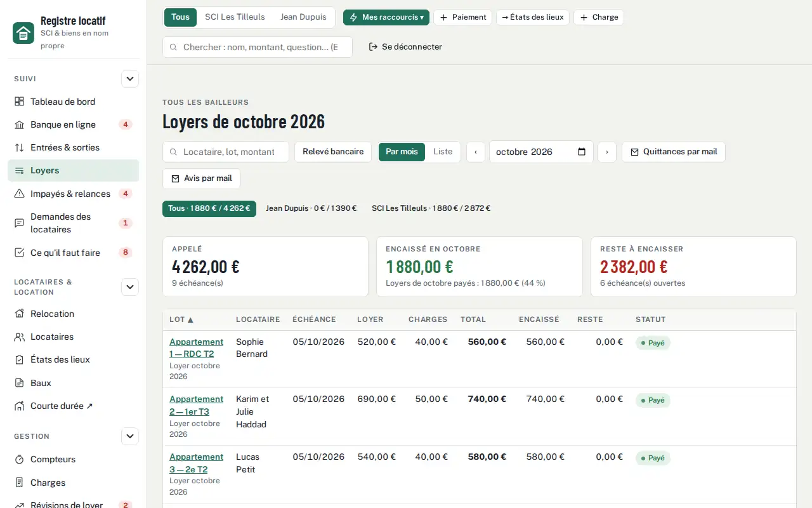Click the Ce qu'il faut faire checklist icon
The image size is (812, 508).
click(19, 253)
